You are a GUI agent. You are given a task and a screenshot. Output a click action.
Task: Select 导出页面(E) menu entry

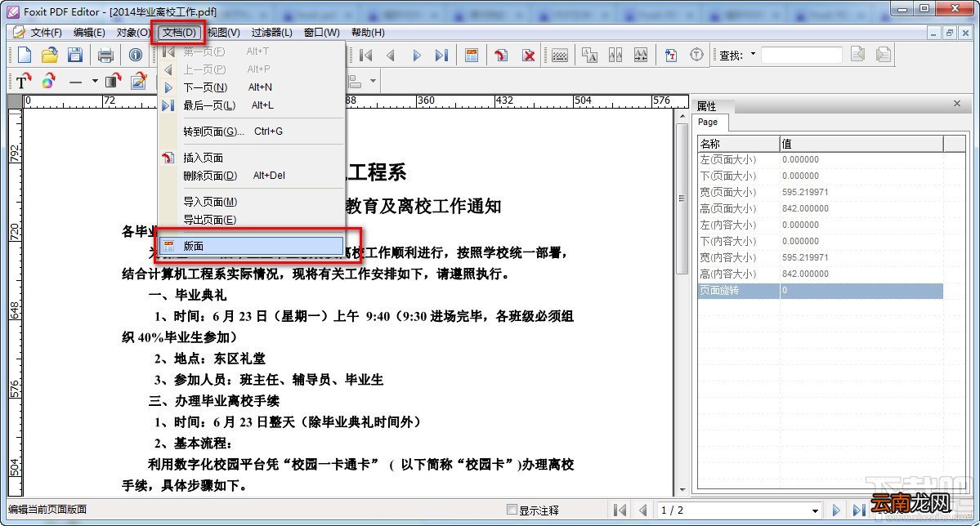[x=251, y=220]
